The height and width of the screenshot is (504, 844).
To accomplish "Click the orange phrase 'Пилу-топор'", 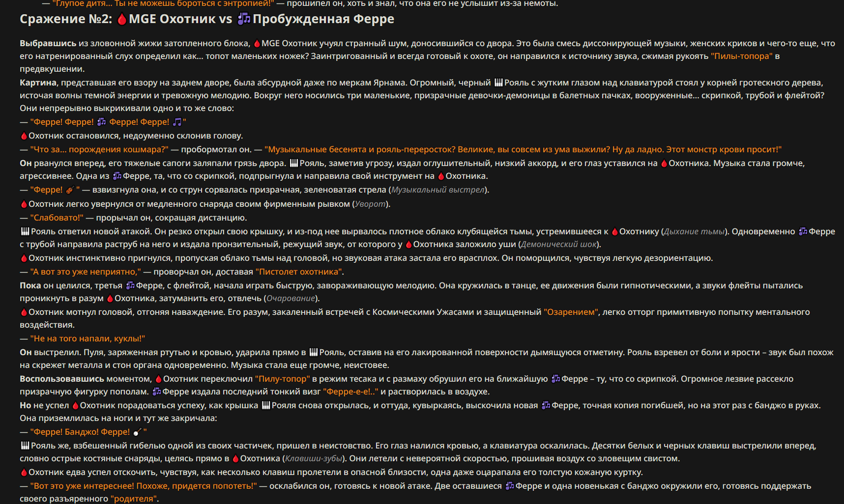I will coord(283,379).
